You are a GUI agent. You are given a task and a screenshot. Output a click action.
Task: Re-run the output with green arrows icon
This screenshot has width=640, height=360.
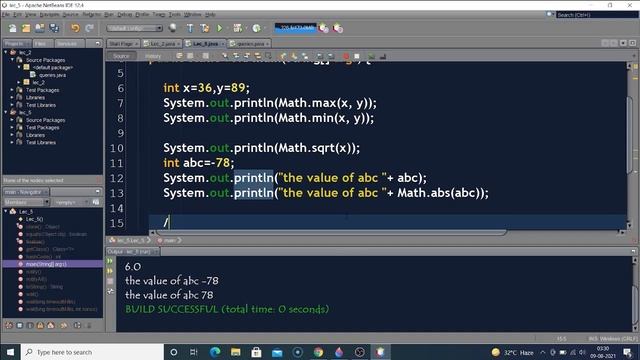coord(110,261)
